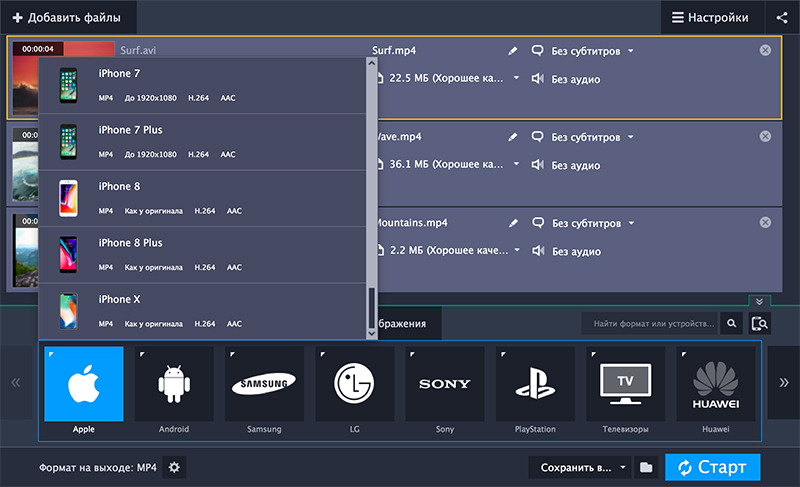The height and width of the screenshot is (487, 800).
Task: Open the Settings menu
Action: pos(712,17)
